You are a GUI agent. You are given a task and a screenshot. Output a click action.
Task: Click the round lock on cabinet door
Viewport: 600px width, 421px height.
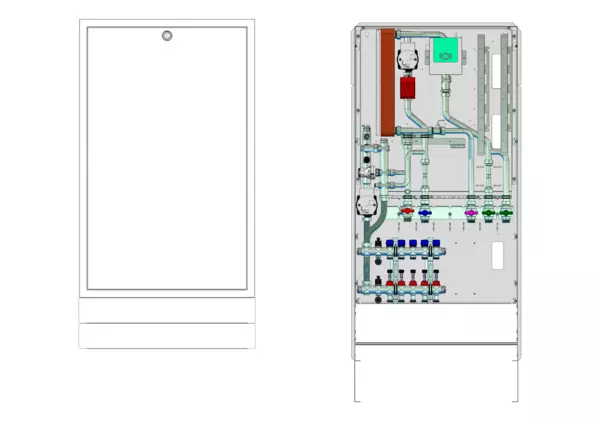pos(166,38)
